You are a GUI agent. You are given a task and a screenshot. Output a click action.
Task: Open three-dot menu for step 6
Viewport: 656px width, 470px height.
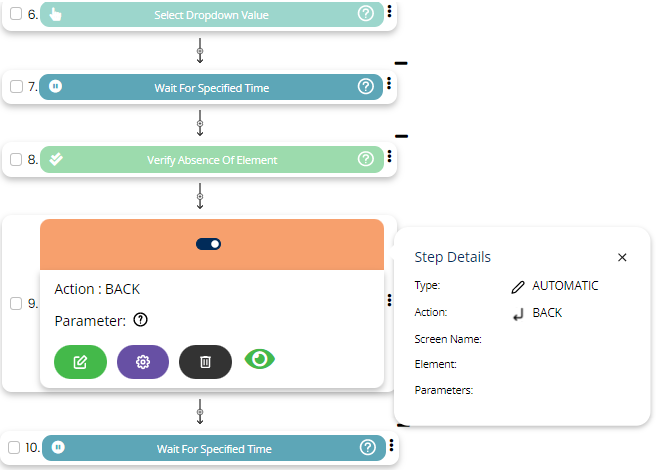(x=389, y=13)
